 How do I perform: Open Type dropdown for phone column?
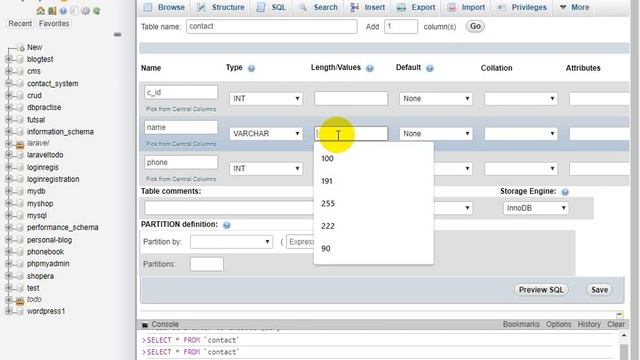(266, 169)
